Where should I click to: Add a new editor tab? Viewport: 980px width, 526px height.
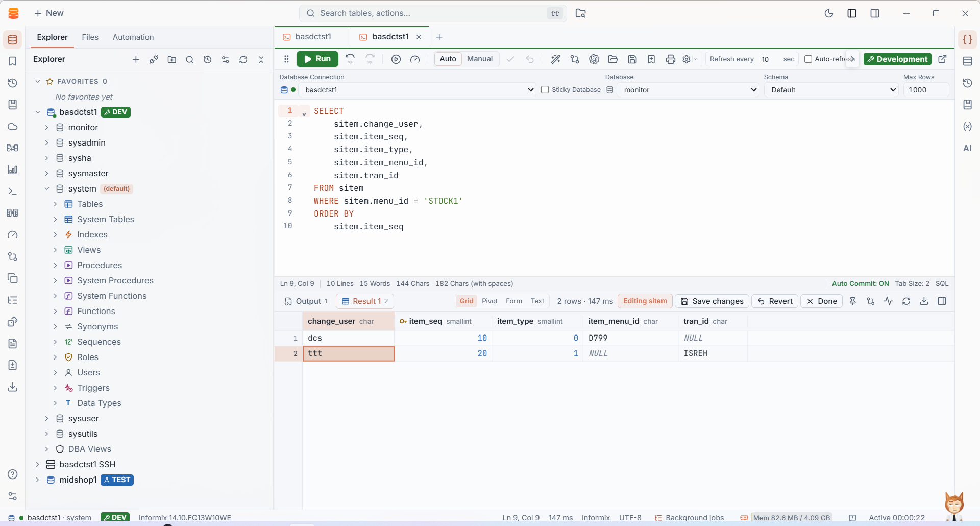[439, 37]
